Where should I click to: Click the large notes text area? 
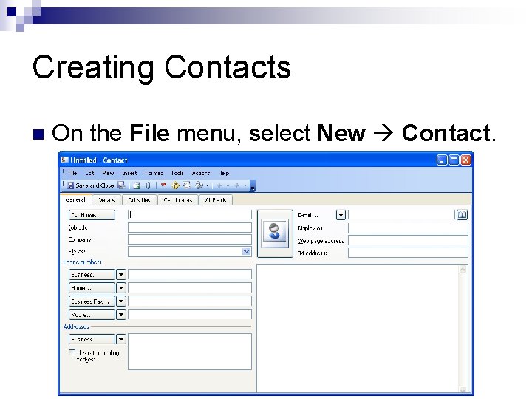[x=358, y=328]
